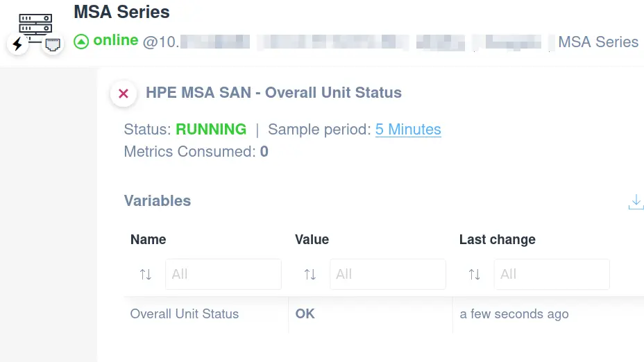Click the green online status arrow icon
This screenshot has width=644, height=362.
[x=81, y=42]
